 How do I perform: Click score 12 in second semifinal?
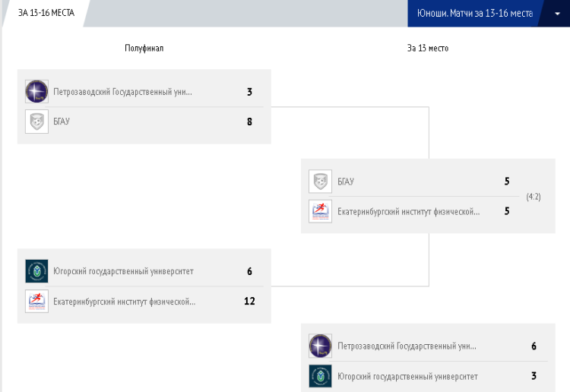coord(249,301)
